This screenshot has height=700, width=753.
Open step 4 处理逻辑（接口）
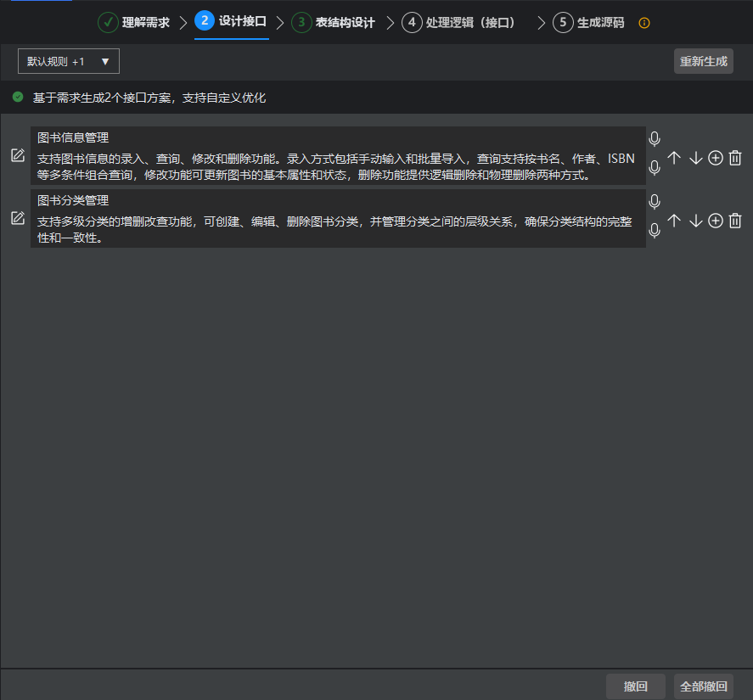459,23
